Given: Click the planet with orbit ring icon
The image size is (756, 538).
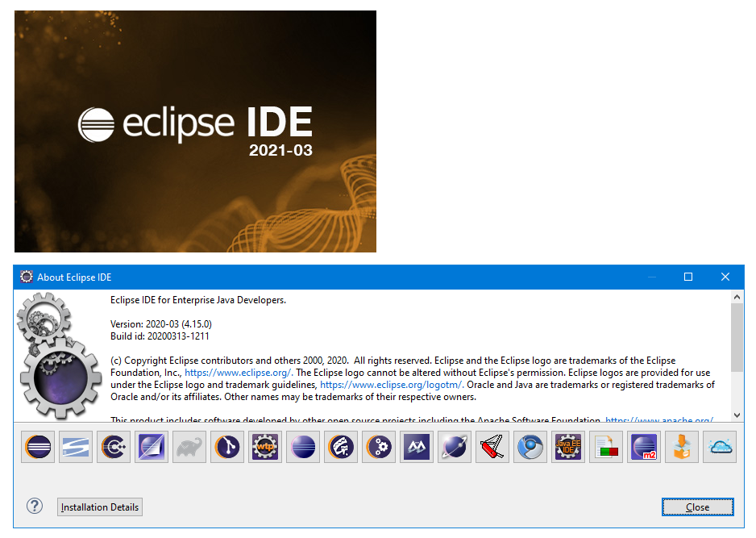Looking at the screenshot, I should [x=455, y=447].
